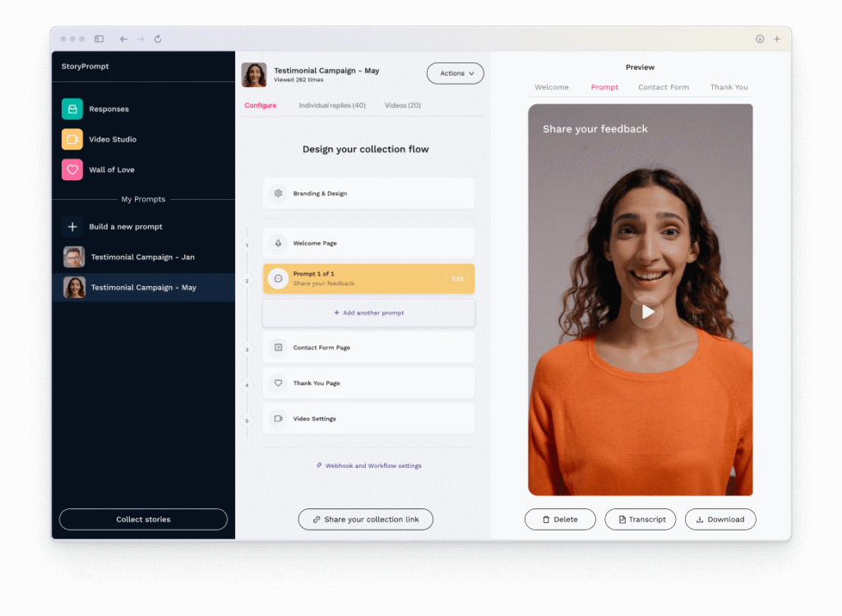This screenshot has width=842, height=616.
Task: Click the Video Studio label
Action: tap(113, 139)
